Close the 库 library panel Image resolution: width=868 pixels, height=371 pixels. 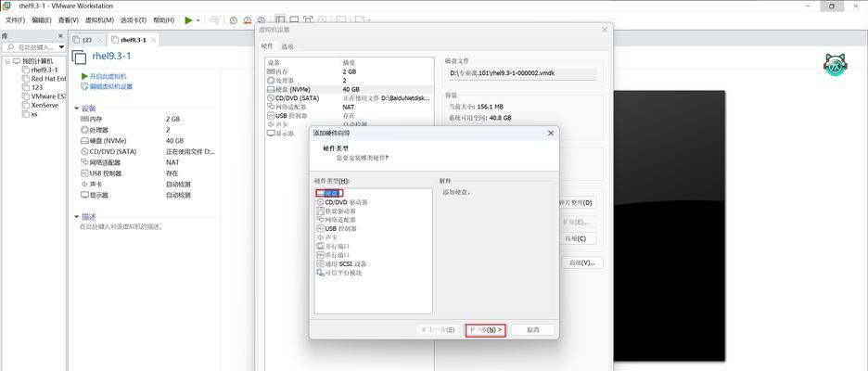pyautogui.click(x=61, y=36)
